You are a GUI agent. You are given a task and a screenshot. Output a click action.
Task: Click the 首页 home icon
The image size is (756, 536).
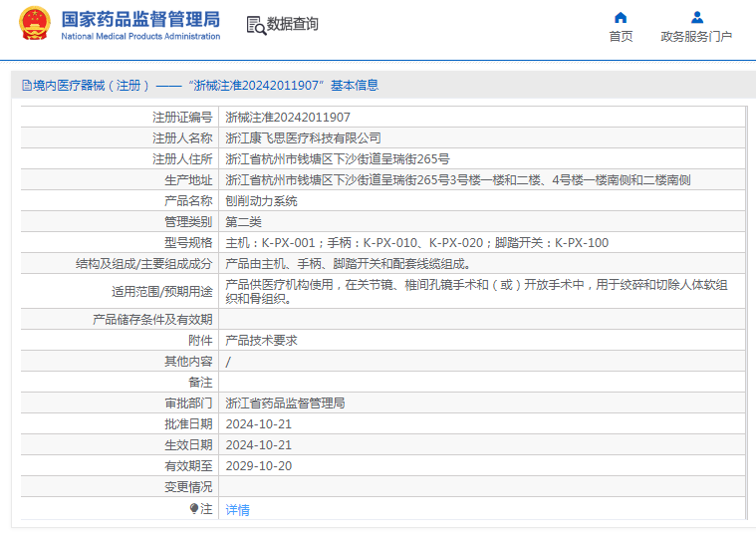point(621,18)
